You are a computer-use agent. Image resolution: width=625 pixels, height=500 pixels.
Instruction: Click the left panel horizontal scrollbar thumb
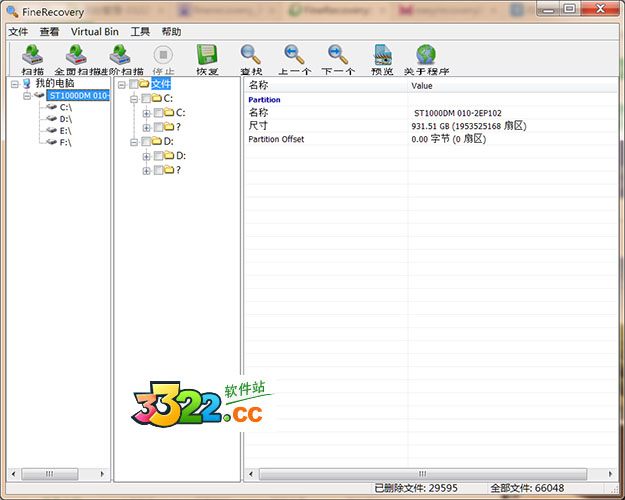tap(50, 474)
